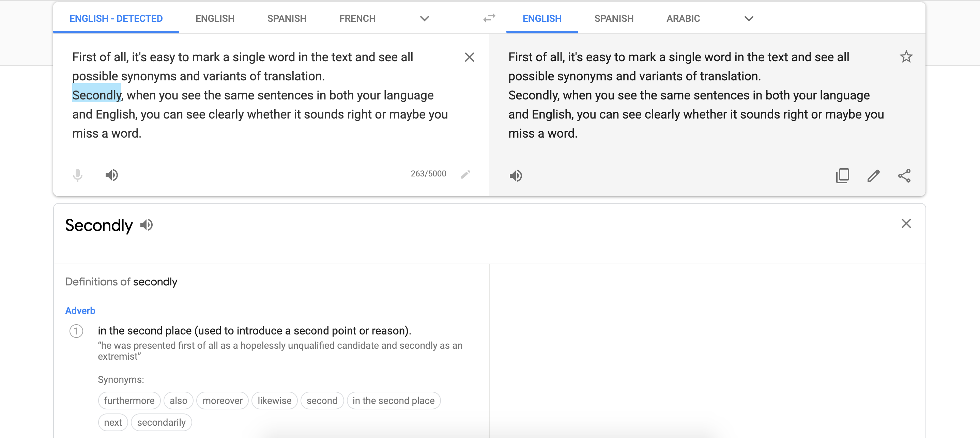Clear the source text box

470,58
